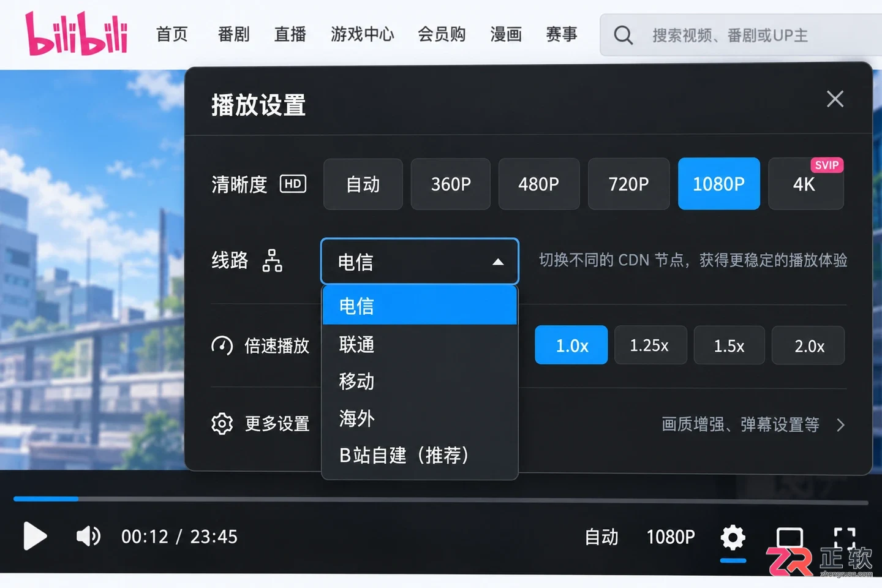Viewport: 882px width, 588px height.
Task: Choose 电信 in the dropdown list
Action: pyautogui.click(x=420, y=306)
